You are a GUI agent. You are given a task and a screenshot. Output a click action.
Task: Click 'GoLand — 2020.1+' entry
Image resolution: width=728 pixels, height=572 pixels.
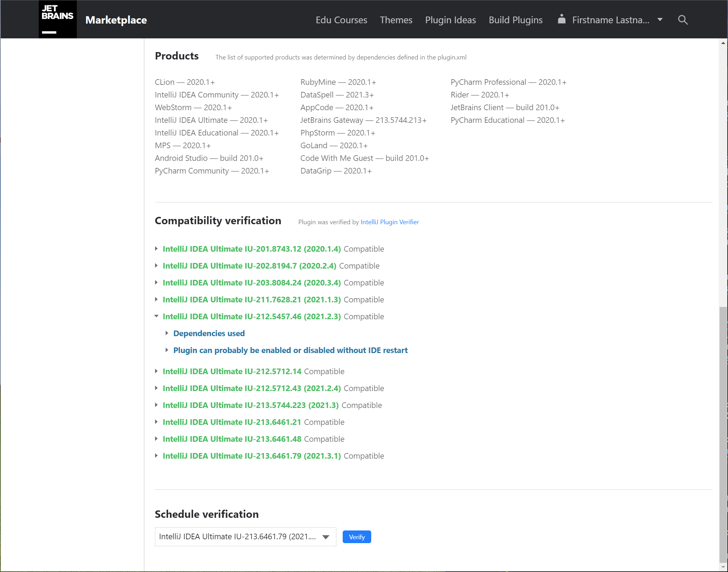coord(334,145)
